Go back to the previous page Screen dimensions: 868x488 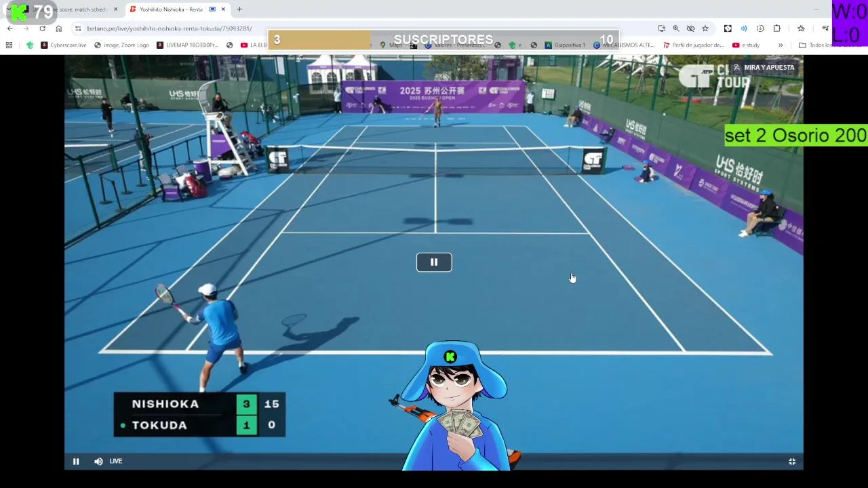coord(10,28)
